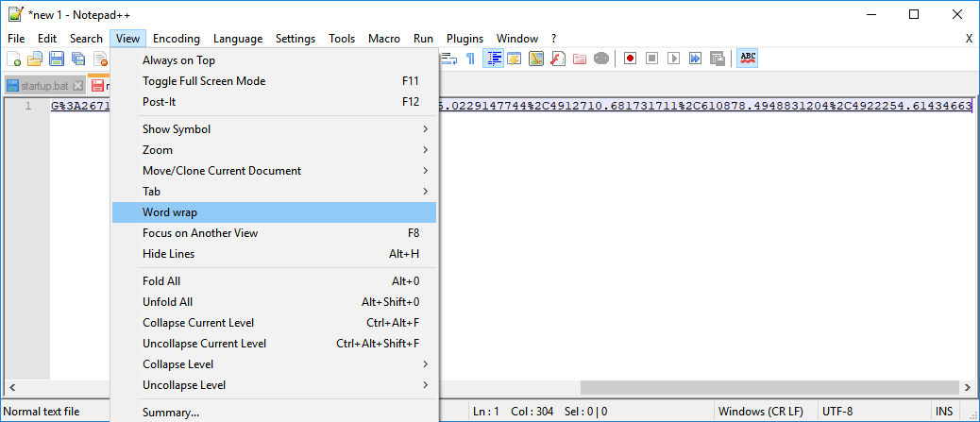Open the Settings menu

point(295,39)
